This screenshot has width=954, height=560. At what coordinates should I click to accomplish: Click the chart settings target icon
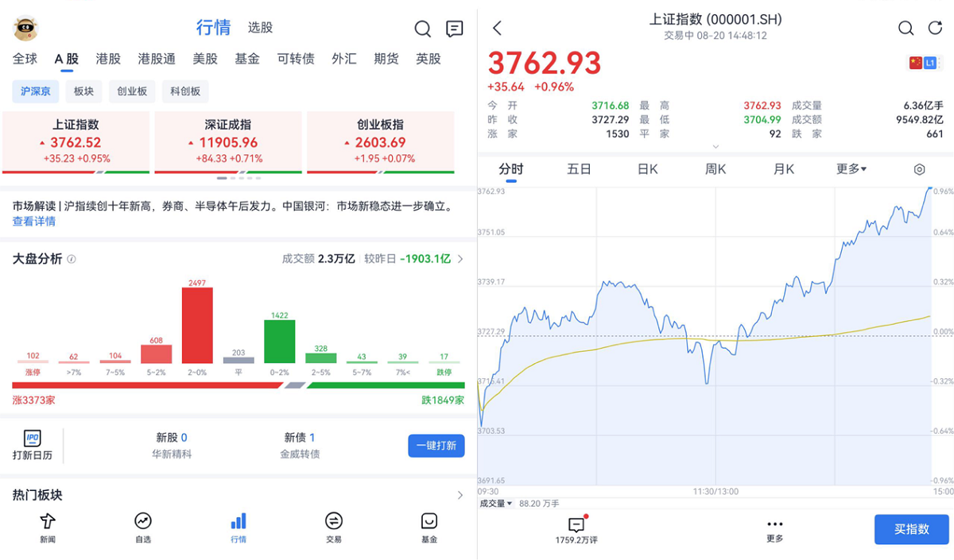point(920,169)
